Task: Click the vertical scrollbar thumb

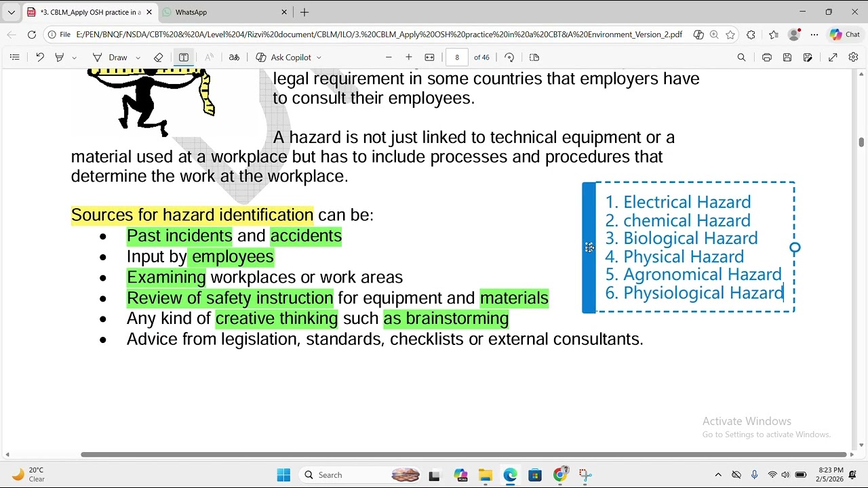Action: pos(861,142)
